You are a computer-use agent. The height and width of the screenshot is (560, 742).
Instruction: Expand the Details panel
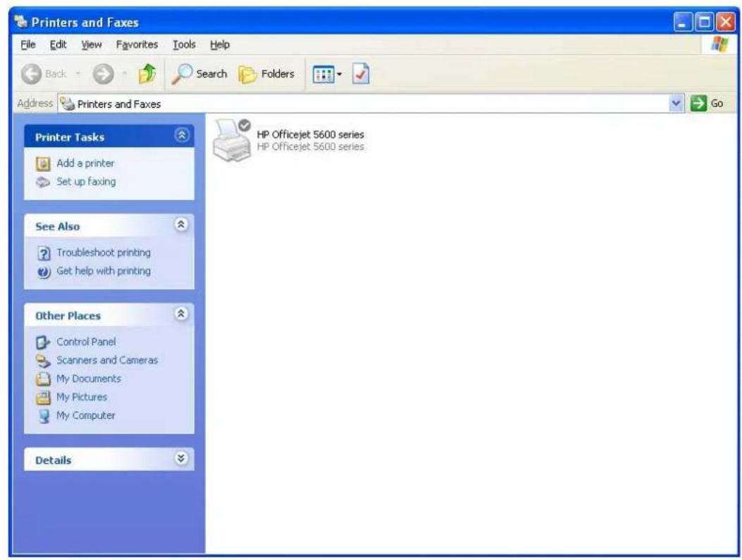[x=181, y=459]
